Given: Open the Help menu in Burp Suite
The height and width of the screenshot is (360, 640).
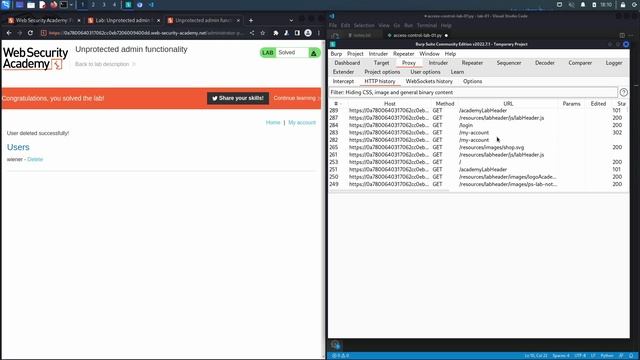Looking at the screenshot, I should coord(450,53).
